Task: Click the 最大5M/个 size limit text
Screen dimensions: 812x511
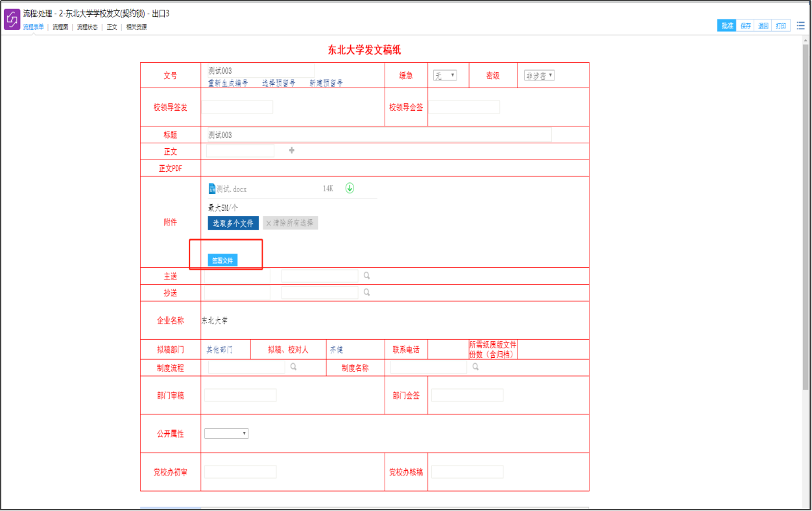Action: [x=223, y=208]
